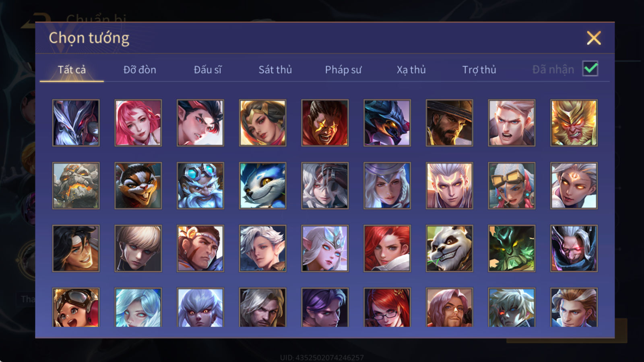644x362 pixels.
Task: Switch to the Trợ thủ tab
Action: point(479,70)
